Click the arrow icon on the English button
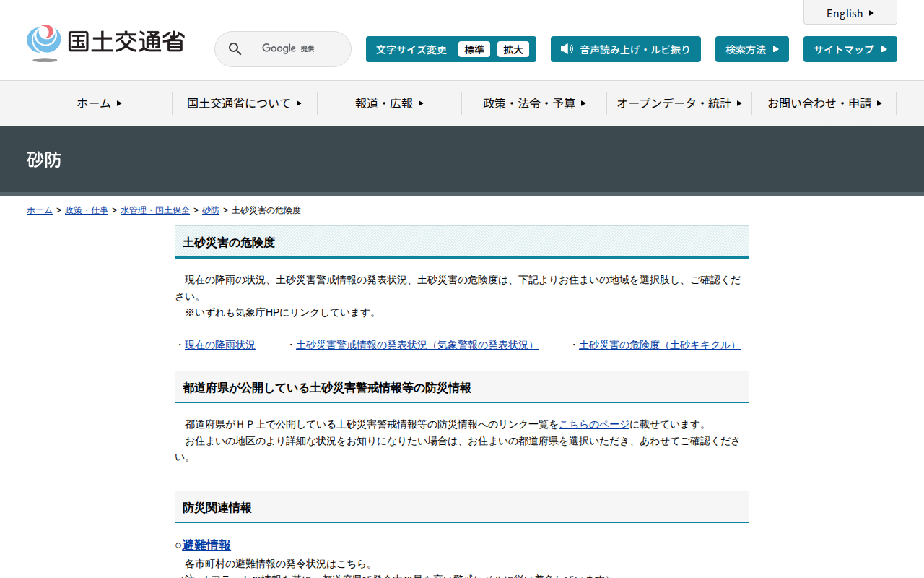This screenshot has width=924, height=578. (871, 13)
